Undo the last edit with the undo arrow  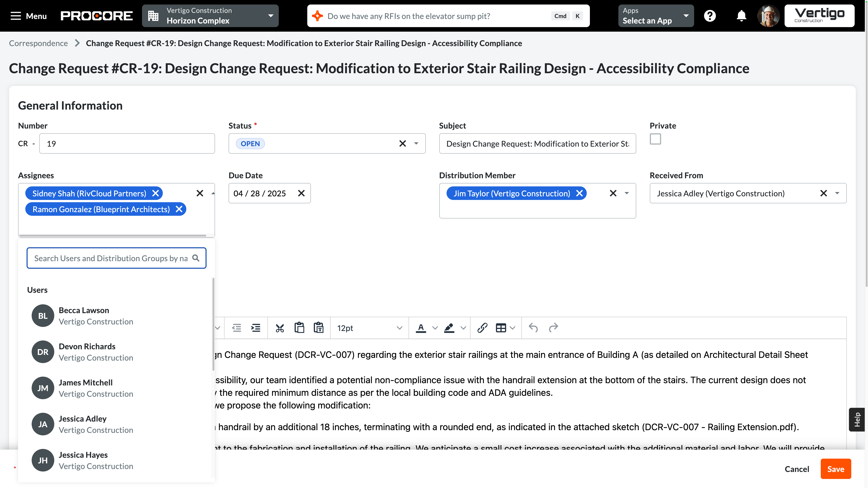point(533,328)
